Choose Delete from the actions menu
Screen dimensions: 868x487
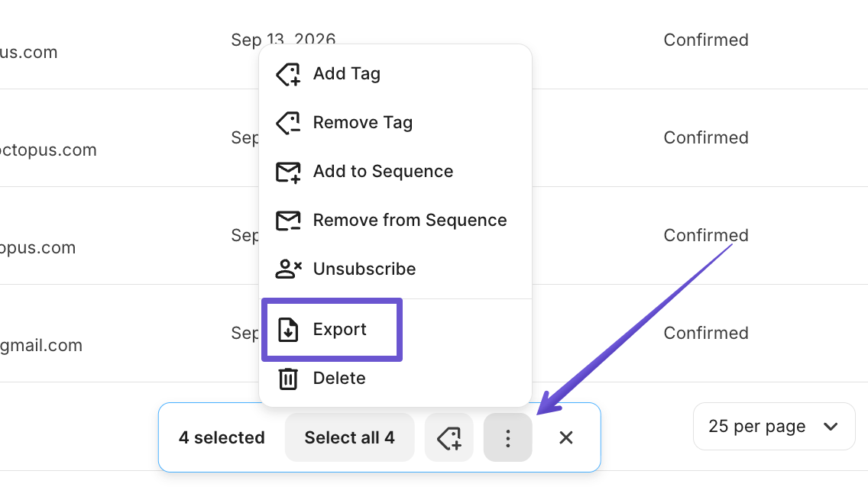point(395,378)
